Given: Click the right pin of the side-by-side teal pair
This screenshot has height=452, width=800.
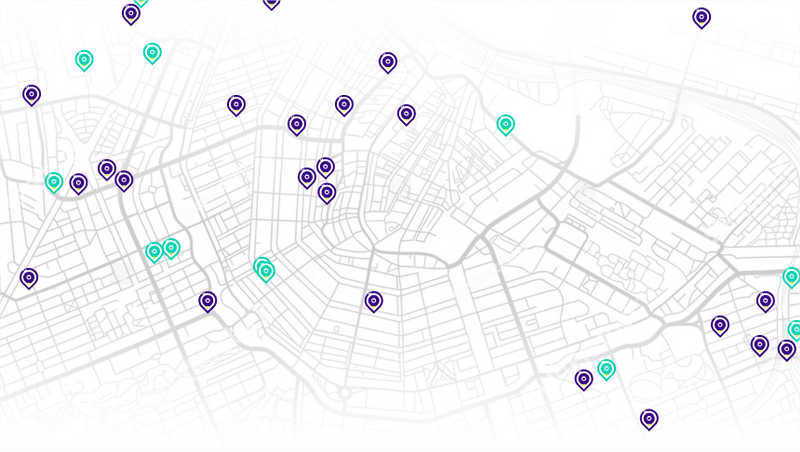Looking at the screenshot, I should [171, 248].
